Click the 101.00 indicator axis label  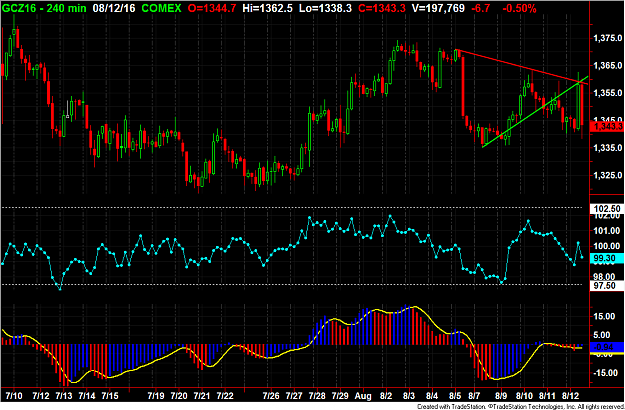(x=607, y=231)
